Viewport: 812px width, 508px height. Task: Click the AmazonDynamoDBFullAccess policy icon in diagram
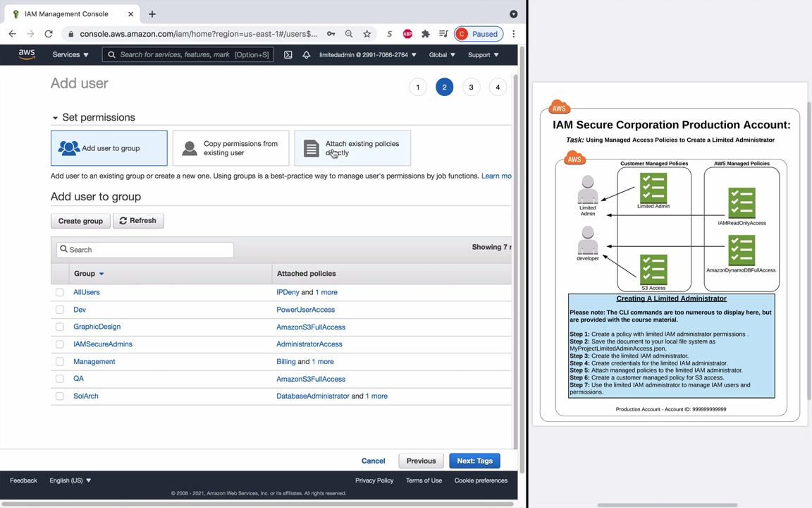pos(742,250)
